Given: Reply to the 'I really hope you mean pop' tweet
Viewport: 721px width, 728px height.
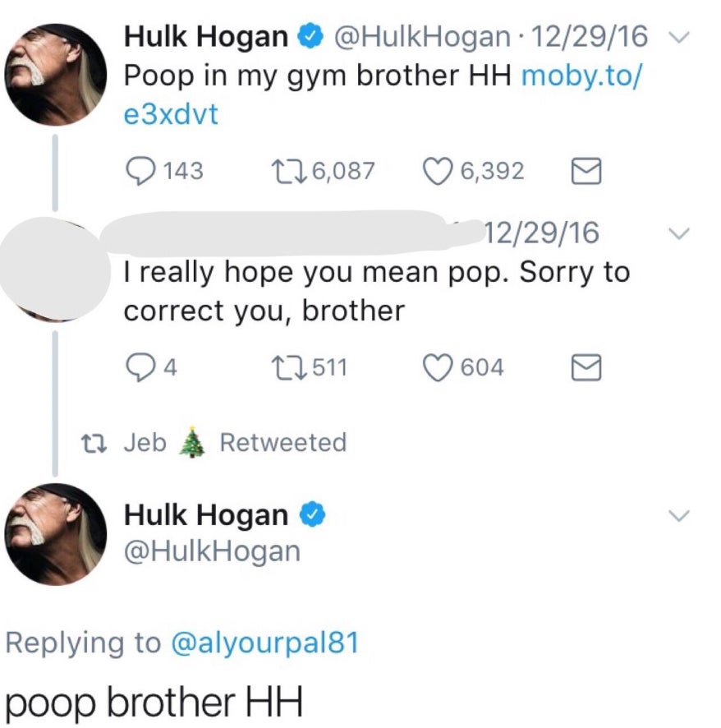Looking at the screenshot, I should click(x=140, y=368).
